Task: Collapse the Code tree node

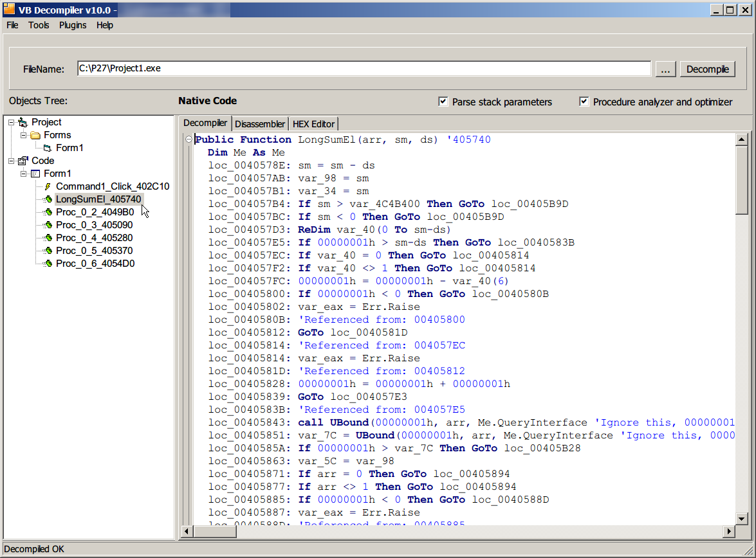Action: click(12, 161)
